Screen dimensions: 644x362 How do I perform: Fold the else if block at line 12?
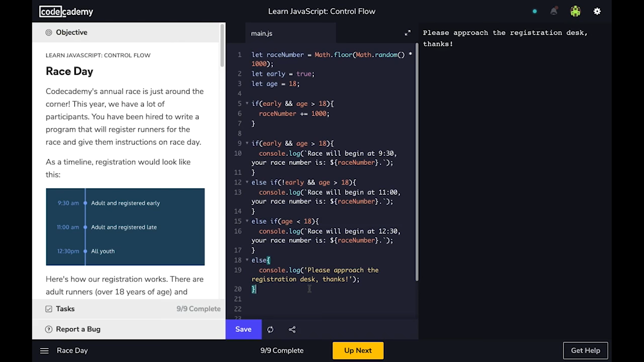(x=247, y=182)
